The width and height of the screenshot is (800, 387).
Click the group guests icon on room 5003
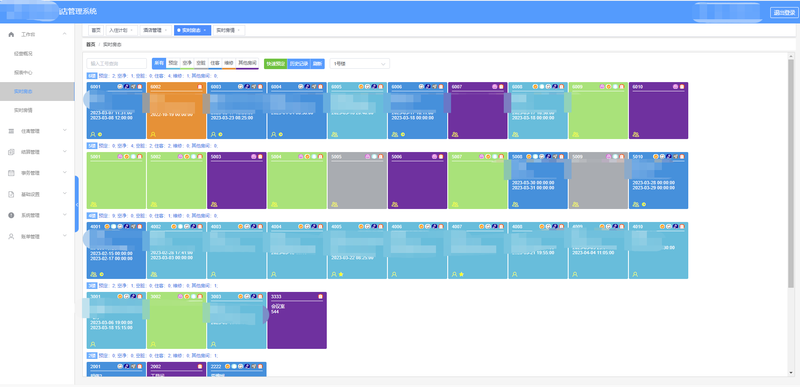pyautogui.click(x=214, y=204)
